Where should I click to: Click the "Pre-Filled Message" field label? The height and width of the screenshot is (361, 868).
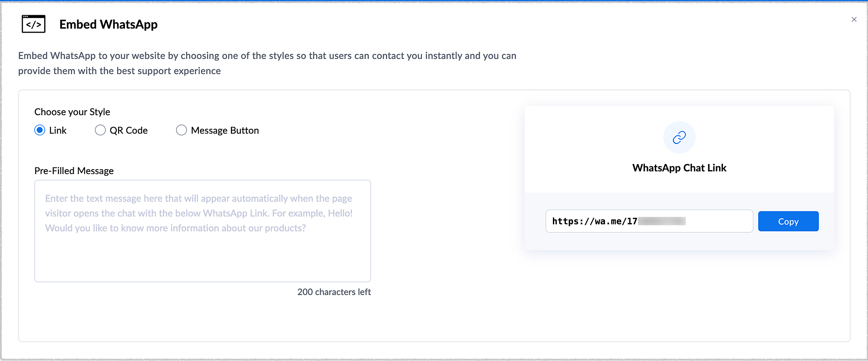(74, 171)
